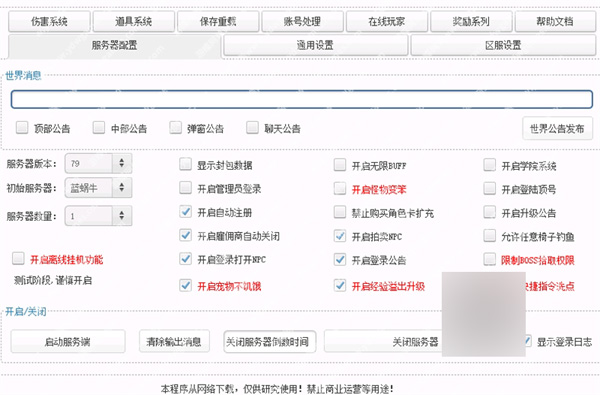Uncheck 开启自动注册 checkbox
Viewport: 600px width, 395px height.
186,212
